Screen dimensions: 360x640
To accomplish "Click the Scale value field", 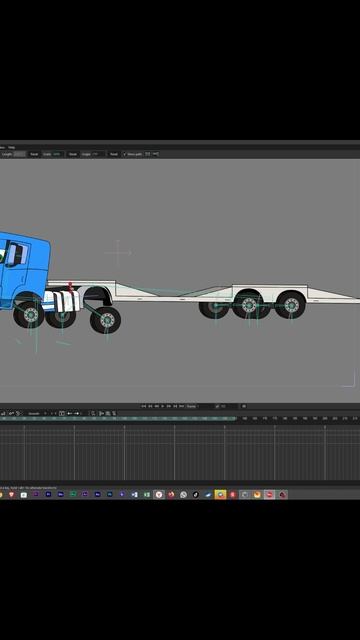I will click(57, 154).
